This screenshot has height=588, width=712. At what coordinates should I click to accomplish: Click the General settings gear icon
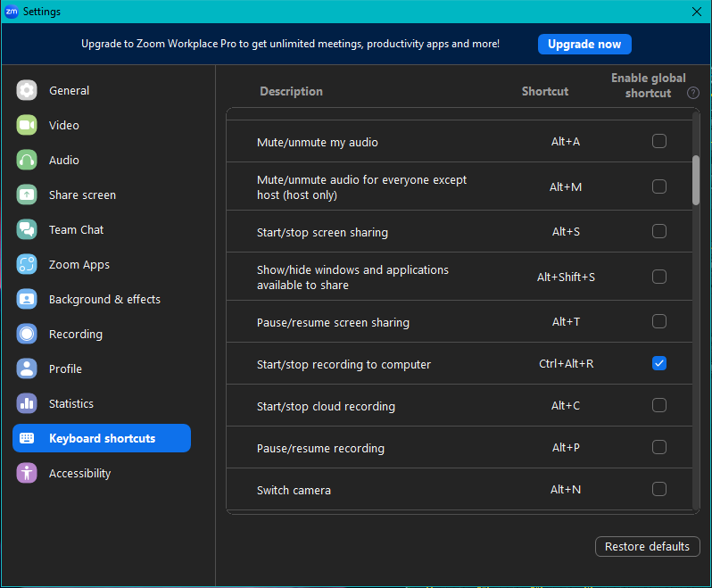tap(27, 90)
